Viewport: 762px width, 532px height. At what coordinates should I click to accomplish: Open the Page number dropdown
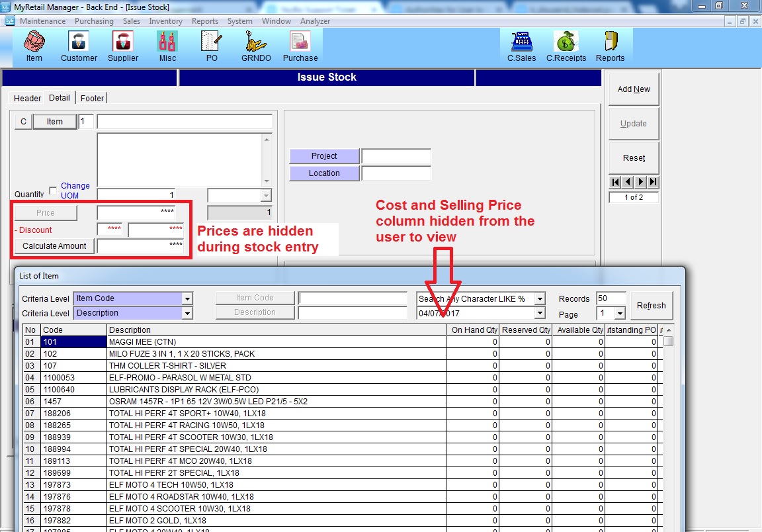(620, 314)
